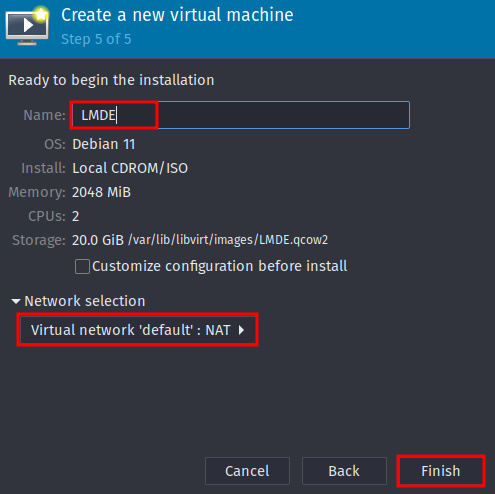Image resolution: width=495 pixels, height=494 pixels.
Task: Click the CPUs value 2
Action: (x=76, y=216)
